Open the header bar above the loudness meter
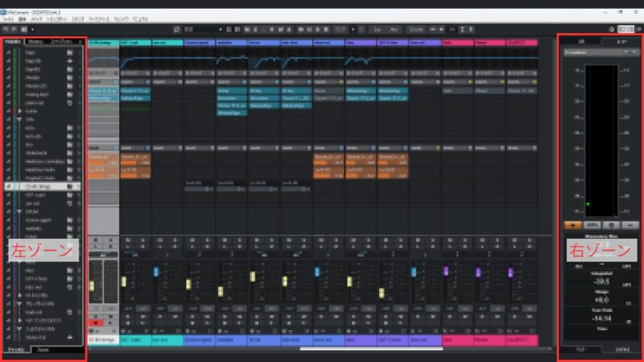This screenshot has width=644, height=362. (x=601, y=52)
